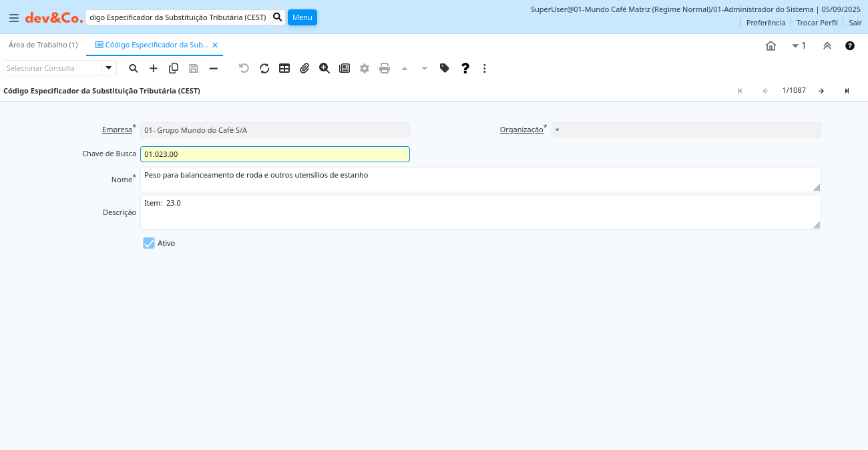Viewport: 868px width, 450px height.
Task: Switch to Área de Trabalho tab
Action: 43,45
